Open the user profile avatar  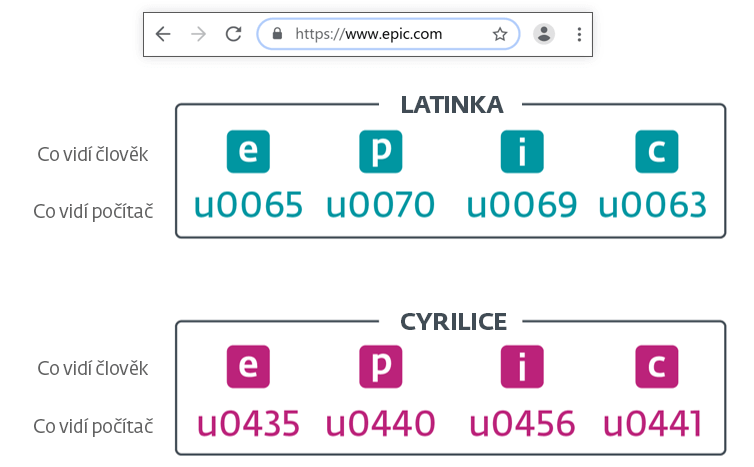tap(544, 34)
